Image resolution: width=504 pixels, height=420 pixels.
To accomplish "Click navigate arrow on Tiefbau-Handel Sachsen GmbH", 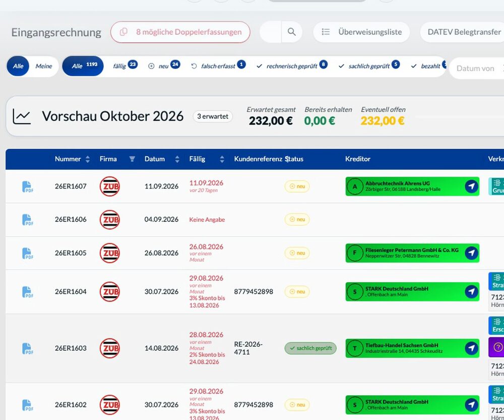I will 471,348.
